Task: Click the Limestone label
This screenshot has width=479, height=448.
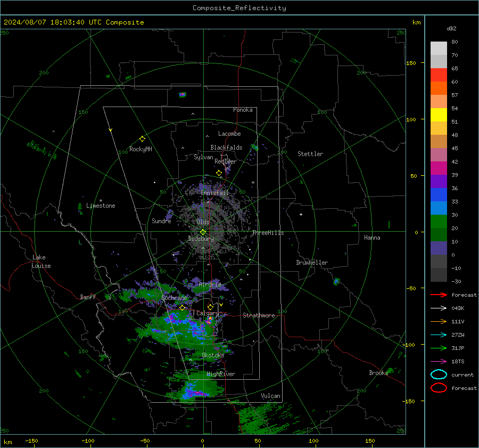Action: pos(101,206)
